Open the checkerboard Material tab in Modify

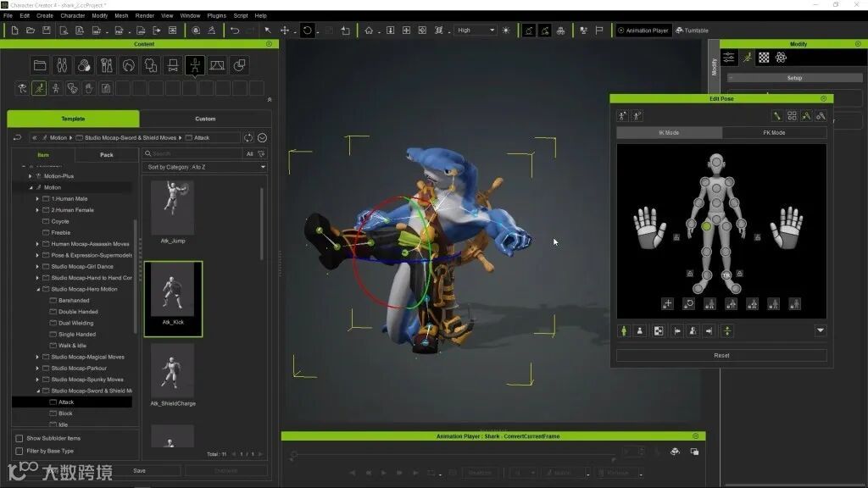point(764,58)
